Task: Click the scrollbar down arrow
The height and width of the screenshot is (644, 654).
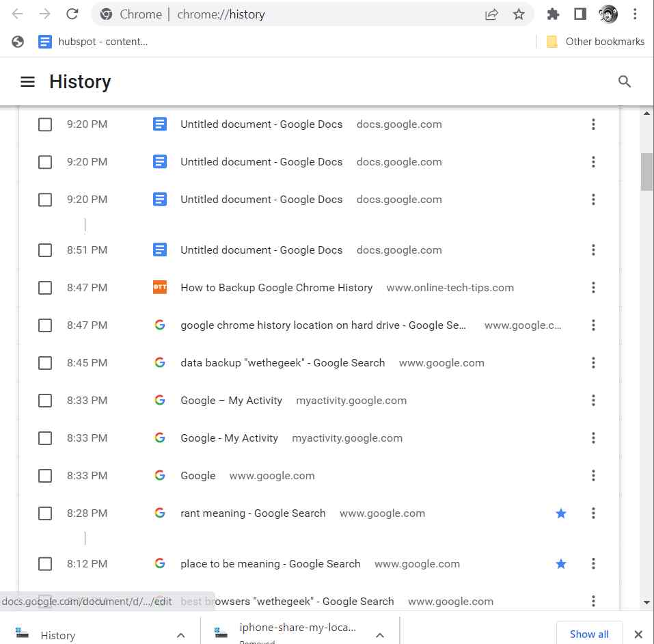Action: [646, 602]
